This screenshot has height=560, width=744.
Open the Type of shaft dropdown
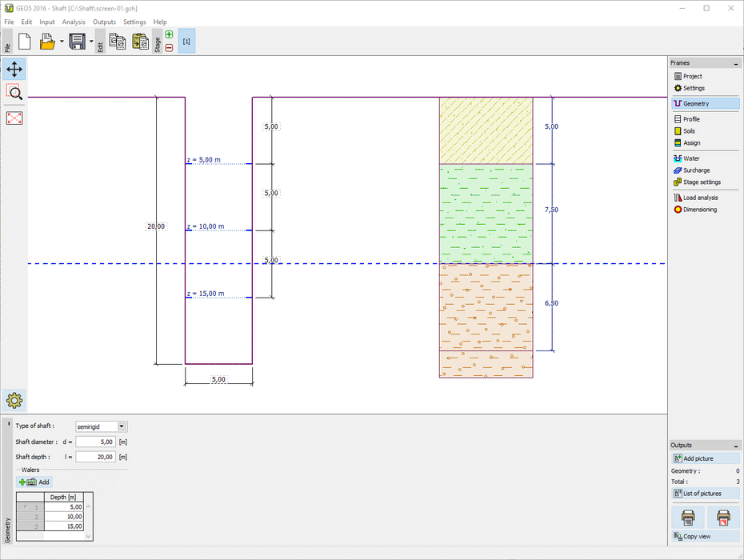point(122,426)
